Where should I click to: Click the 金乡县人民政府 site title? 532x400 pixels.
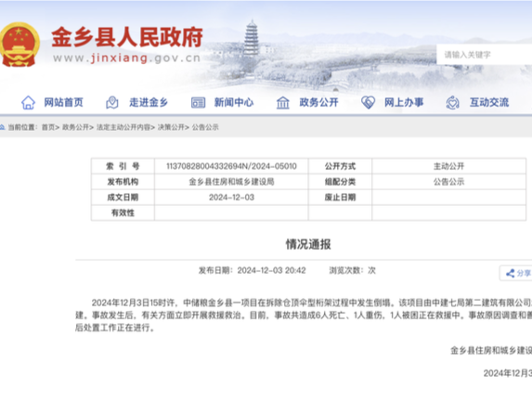[127, 37]
